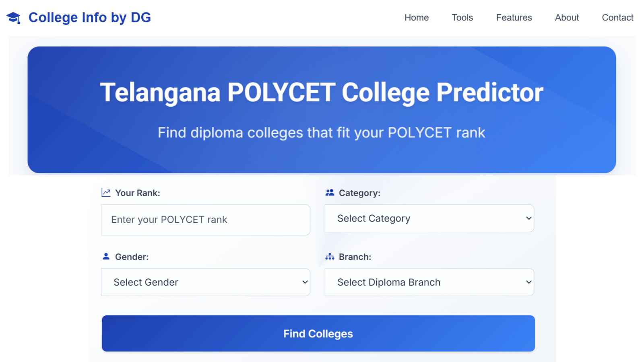Open the Select Diploma Branch dropdown
The height and width of the screenshot is (362, 644).
(x=429, y=282)
